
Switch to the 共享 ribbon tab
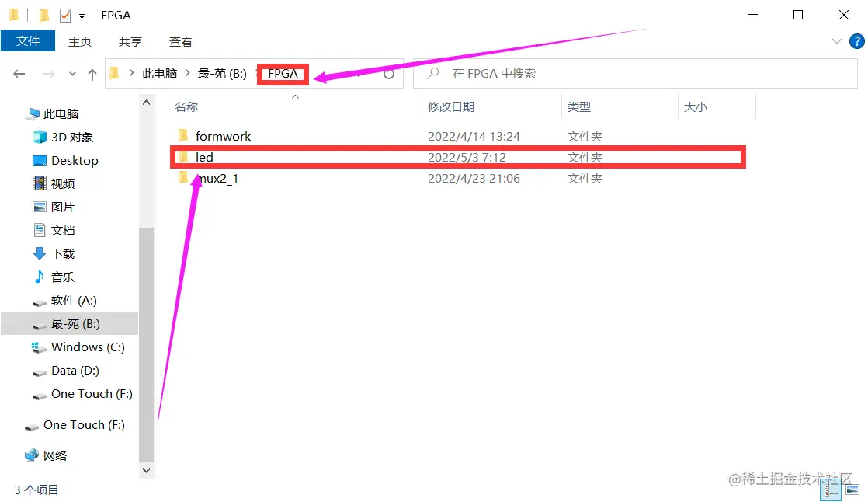click(130, 41)
